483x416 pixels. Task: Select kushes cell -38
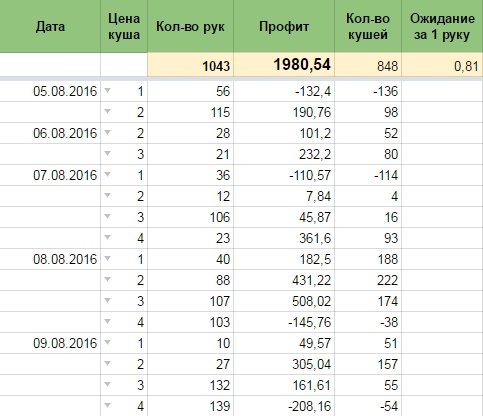(368, 322)
